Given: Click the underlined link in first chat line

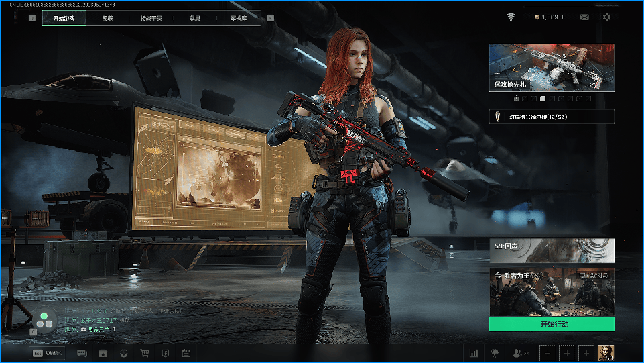Looking at the screenshot, I should tap(169, 311).
